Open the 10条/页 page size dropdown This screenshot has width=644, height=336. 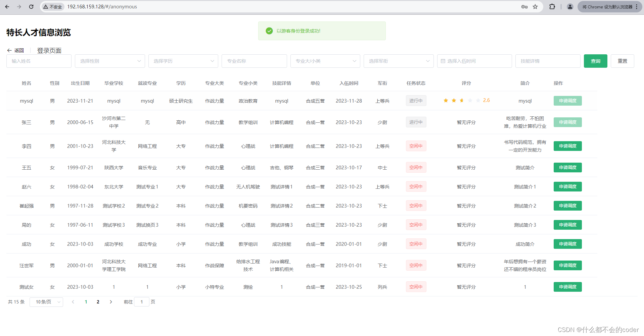coord(46,302)
